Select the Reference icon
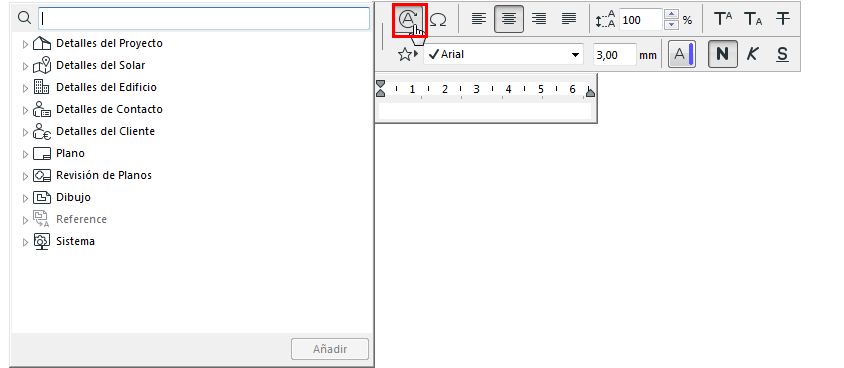The width and height of the screenshot is (844, 368). coord(41,220)
